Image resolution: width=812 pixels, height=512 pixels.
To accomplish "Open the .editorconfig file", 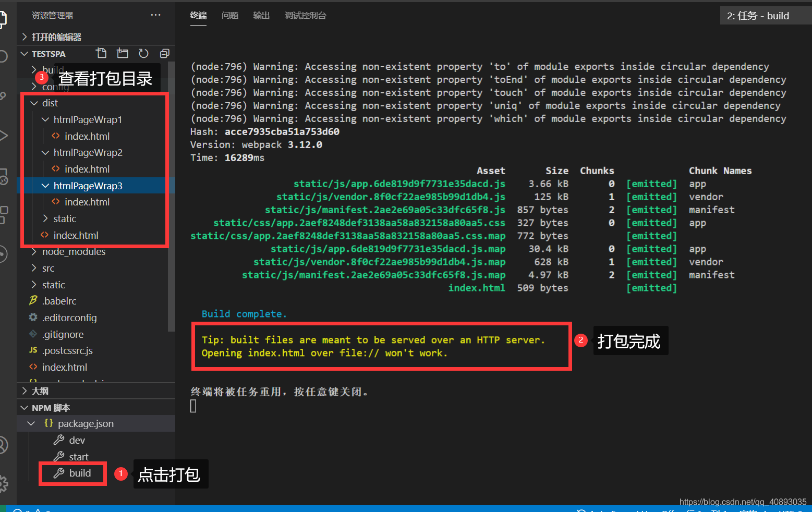I will (x=69, y=318).
